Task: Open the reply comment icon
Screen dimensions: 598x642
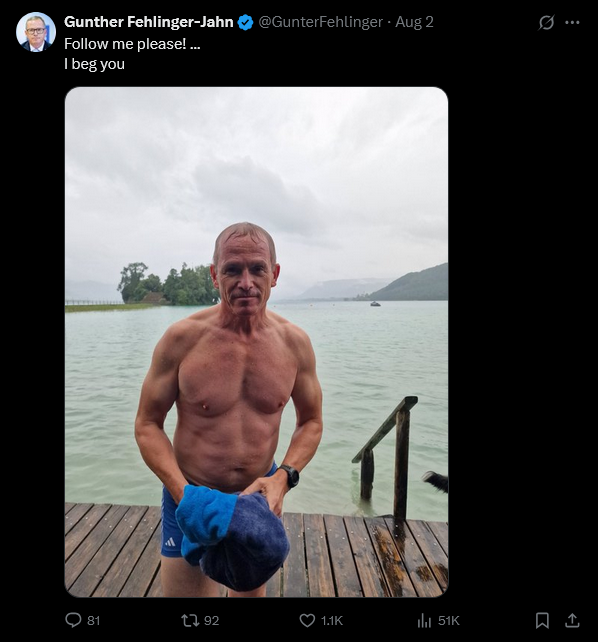Action: 73,620
